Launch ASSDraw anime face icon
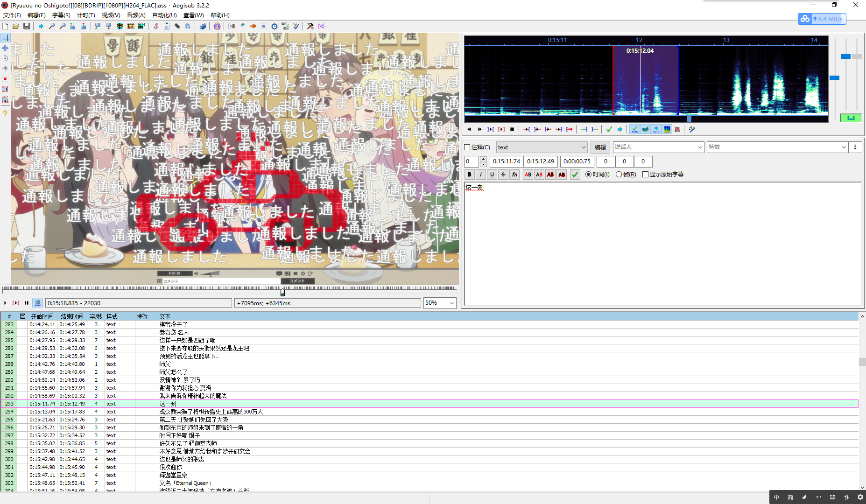The image size is (866, 504). tap(217, 26)
